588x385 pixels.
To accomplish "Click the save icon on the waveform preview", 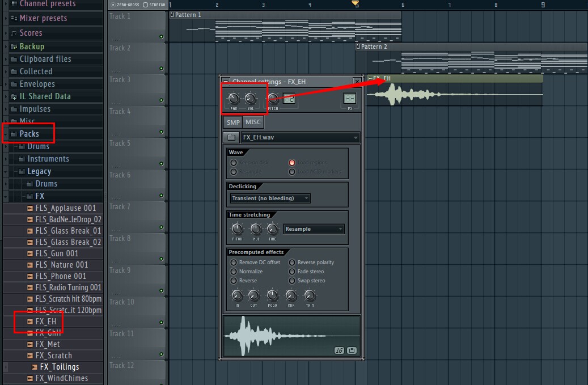I will click(352, 350).
